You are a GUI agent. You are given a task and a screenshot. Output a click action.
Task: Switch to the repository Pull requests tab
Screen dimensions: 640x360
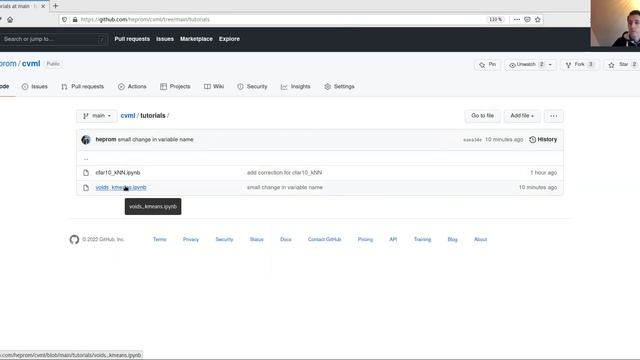[x=82, y=87]
